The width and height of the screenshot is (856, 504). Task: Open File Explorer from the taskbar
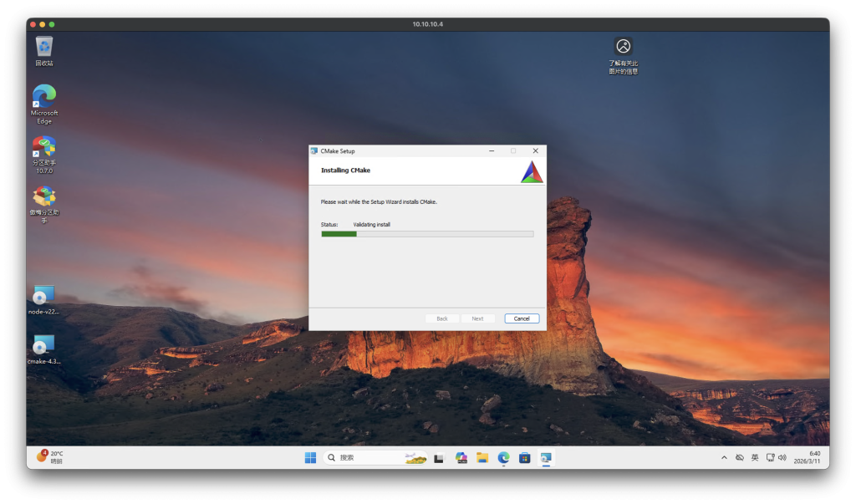(x=482, y=457)
